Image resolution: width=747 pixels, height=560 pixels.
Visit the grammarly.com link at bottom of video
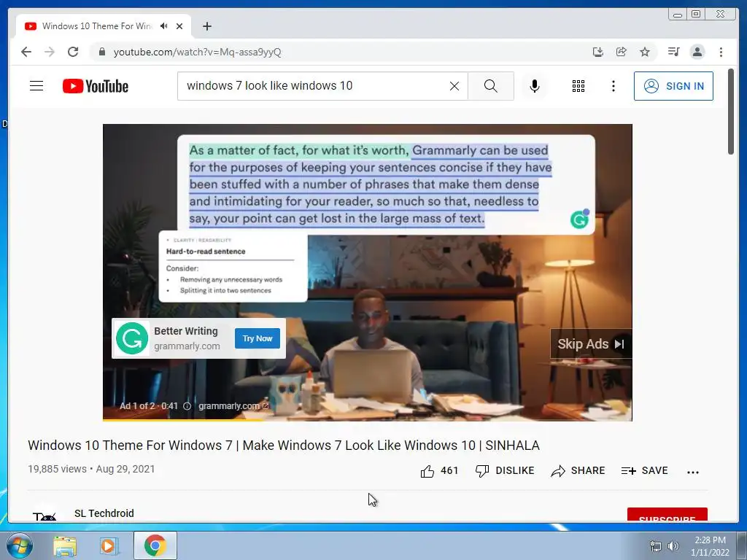(x=233, y=406)
